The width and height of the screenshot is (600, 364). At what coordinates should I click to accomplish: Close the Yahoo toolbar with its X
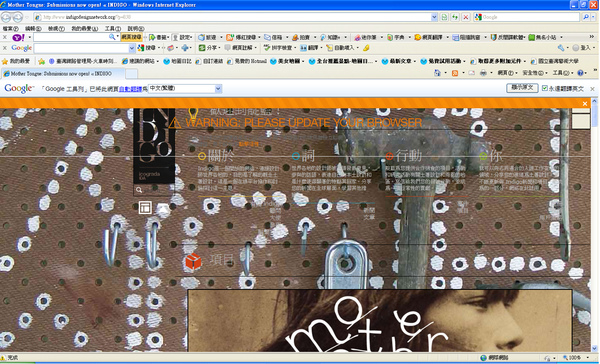click(5, 38)
